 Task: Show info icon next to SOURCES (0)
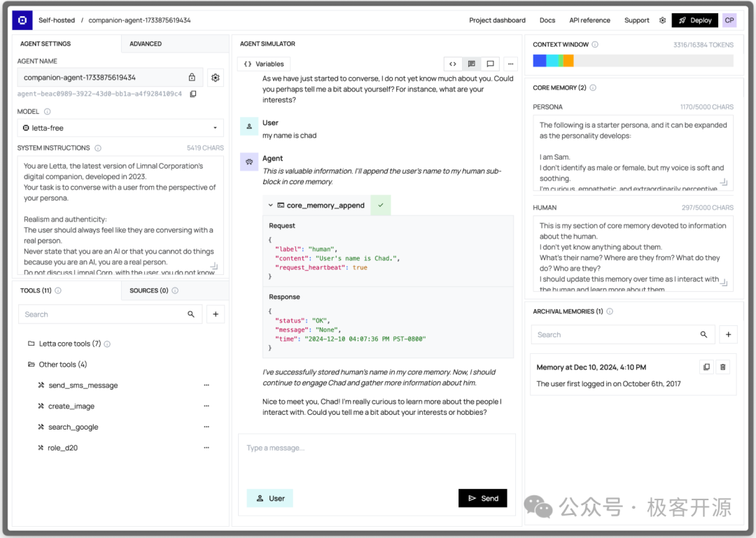point(175,291)
